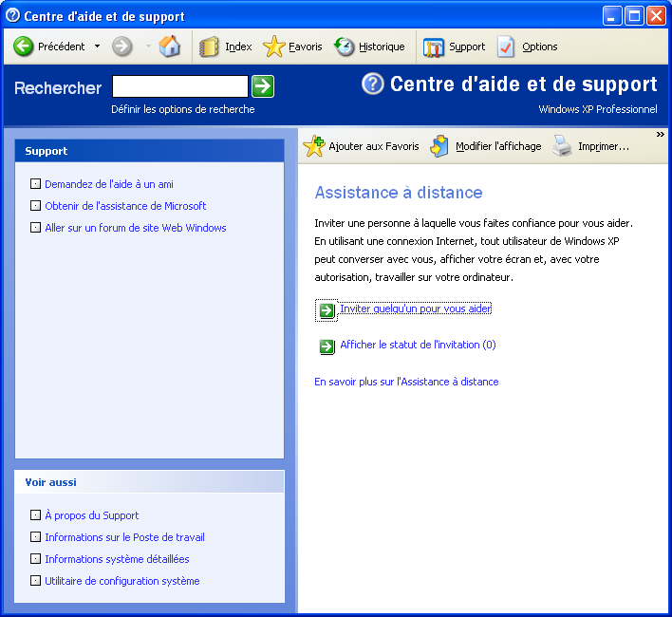Open Demandez de l'aide à un ami
The height and width of the screenshot is (617, 672).
tap(109, 184)
